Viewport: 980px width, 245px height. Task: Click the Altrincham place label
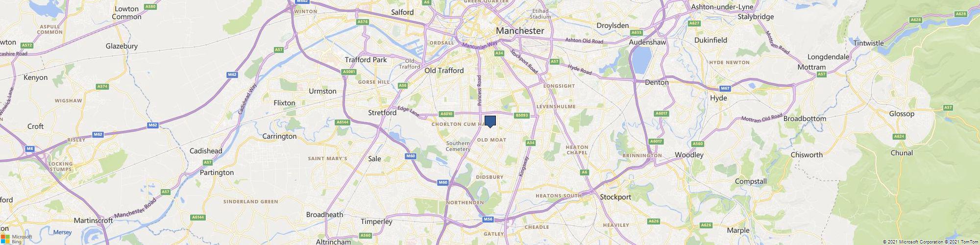click(333, 242)
